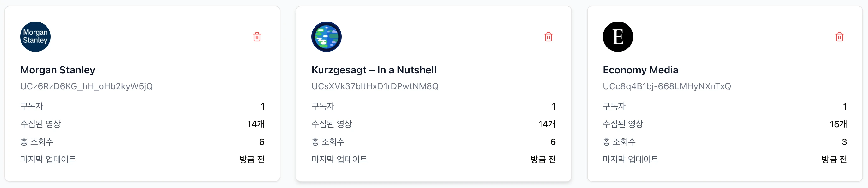Click Kurzgesagt 수집된 영상 label
This screenshot has width=868, height=188.
(332, 124)
